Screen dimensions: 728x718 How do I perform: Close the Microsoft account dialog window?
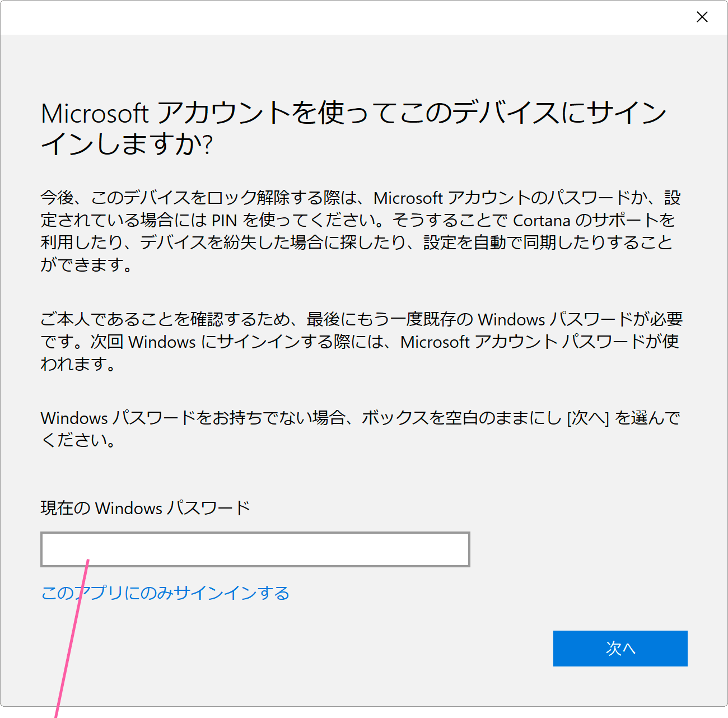tap(702, 17)
